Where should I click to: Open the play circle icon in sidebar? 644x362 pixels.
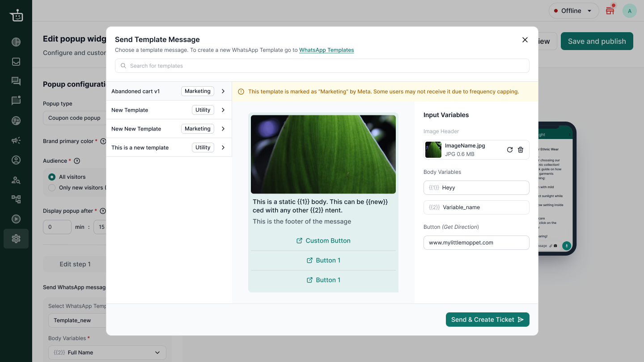coord(16,219)
